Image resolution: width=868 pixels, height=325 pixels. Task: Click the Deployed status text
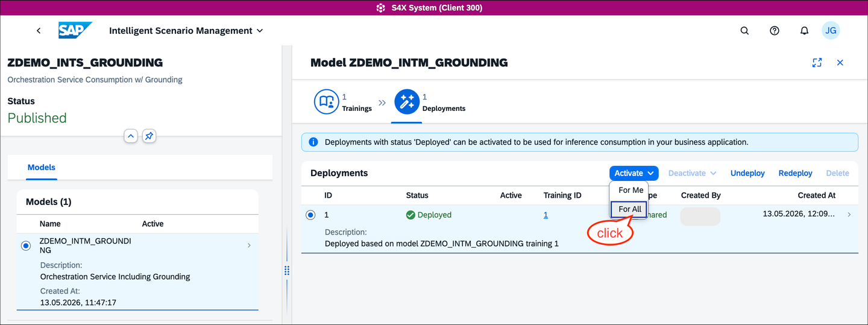click(x=435, y=215)
